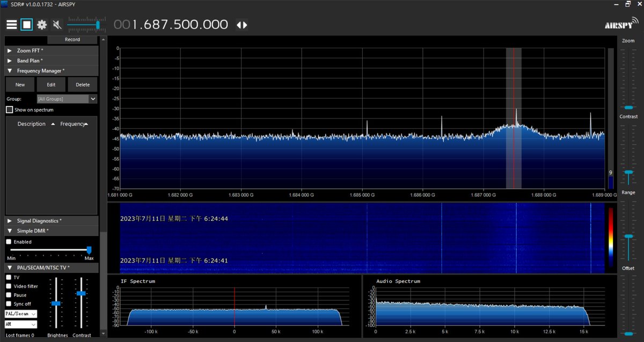Adjust the audio volume slider
Image resolution: width=644 pixels, height=342 pixels.
[86, 25]
